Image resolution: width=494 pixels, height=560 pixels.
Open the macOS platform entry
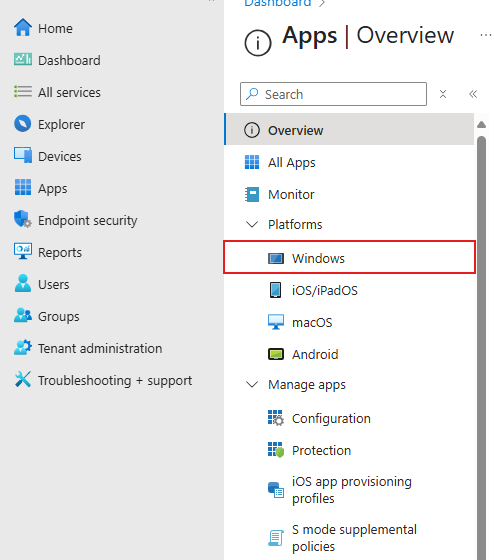[349, 322]
